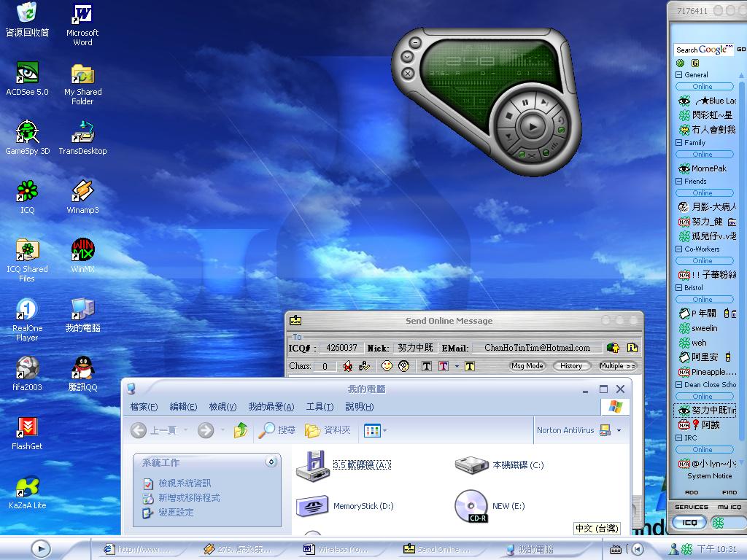Open ICQ user info icon beside email

point(632,348)
